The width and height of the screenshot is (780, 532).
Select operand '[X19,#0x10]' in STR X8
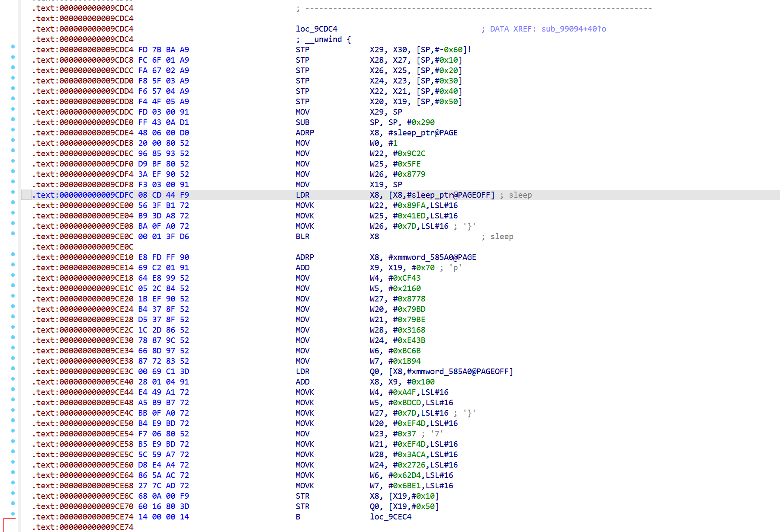point(414,496)
